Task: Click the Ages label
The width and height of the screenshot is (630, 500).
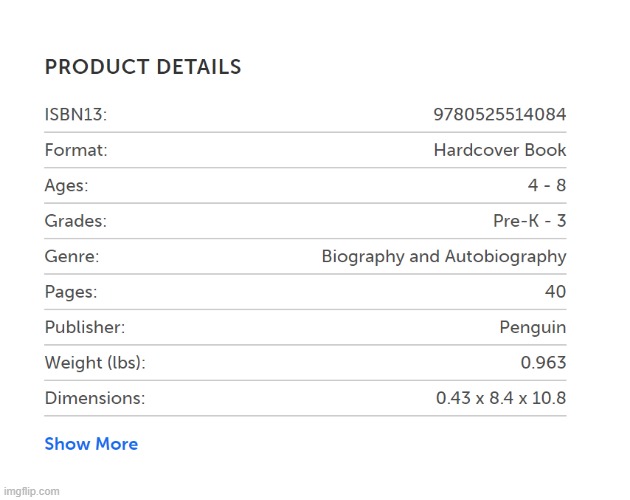Action: pyautogui.click(x=66, y=186)
